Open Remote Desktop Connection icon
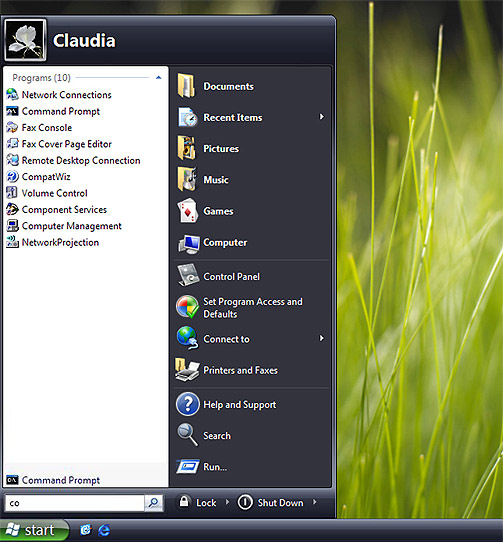Viewport: 503px width, 542px height. coord(12,160)
